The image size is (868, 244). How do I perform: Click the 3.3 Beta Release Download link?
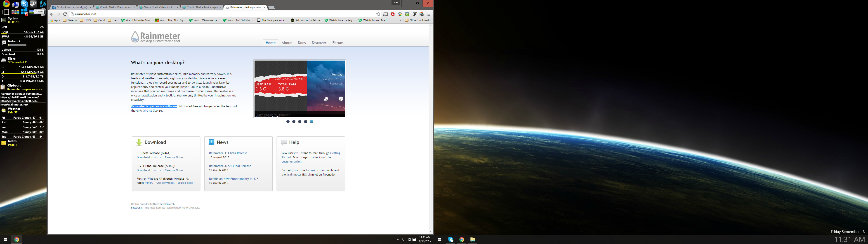(x=143, y=157)
